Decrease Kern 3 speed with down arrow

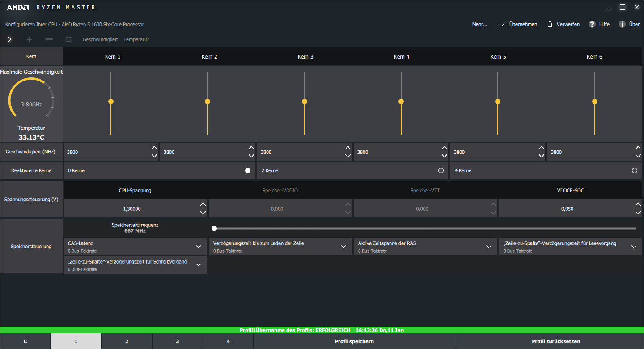pyautogui.click(x=348, y=156)
